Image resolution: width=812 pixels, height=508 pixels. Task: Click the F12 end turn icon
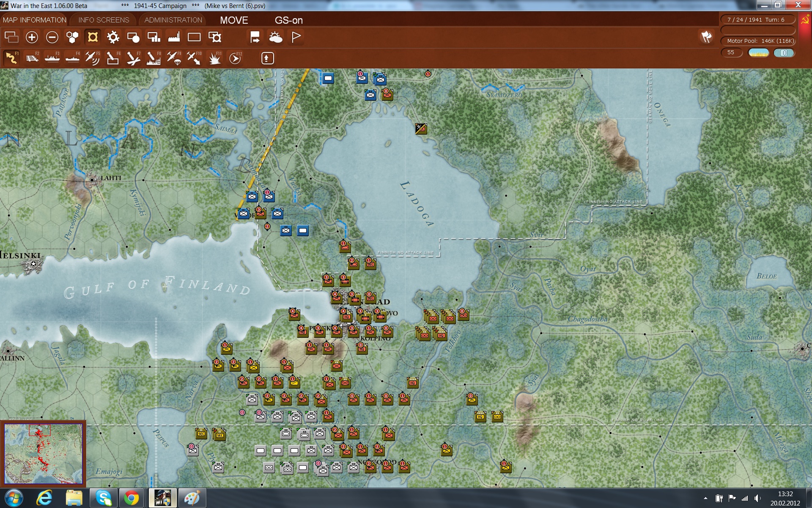235,58
